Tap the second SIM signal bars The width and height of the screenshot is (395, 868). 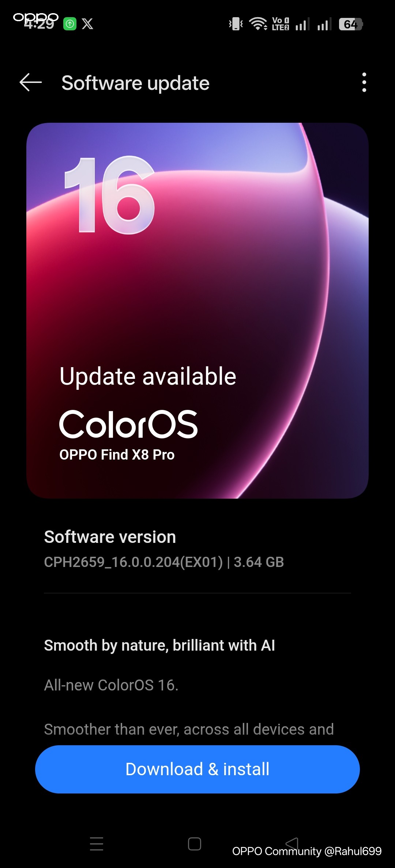324,24
